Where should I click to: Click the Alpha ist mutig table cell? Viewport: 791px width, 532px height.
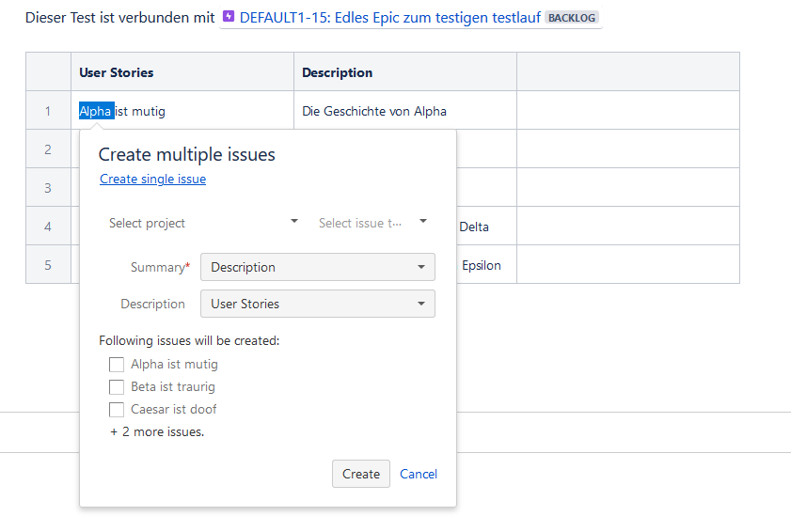click(182, 110)
